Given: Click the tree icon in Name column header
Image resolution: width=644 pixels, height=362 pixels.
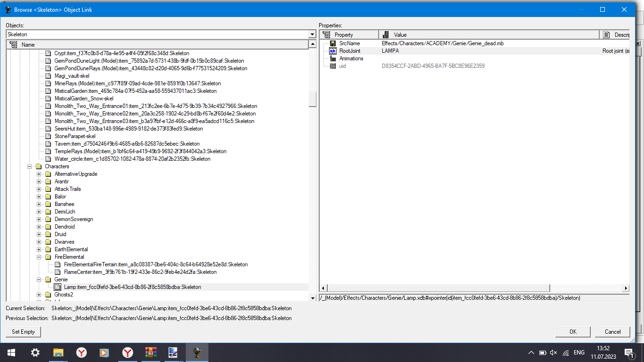Looking at the screenshot, I should tap(13, 45).
